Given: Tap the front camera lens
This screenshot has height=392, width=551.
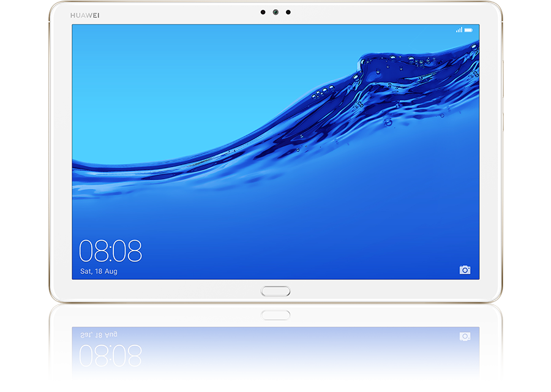Looking at the screenshot, I should 275,12.
